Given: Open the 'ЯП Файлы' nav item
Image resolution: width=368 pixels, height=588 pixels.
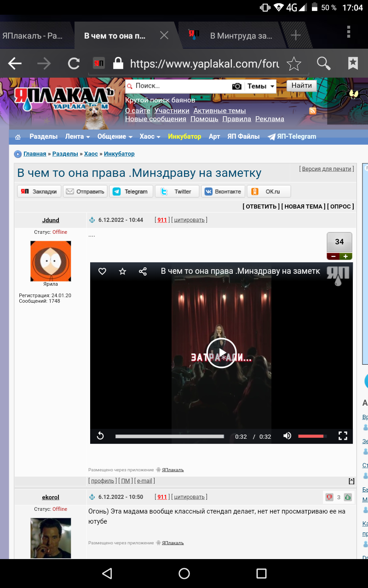Looking at the screenshot, I should tap(243, 136).
